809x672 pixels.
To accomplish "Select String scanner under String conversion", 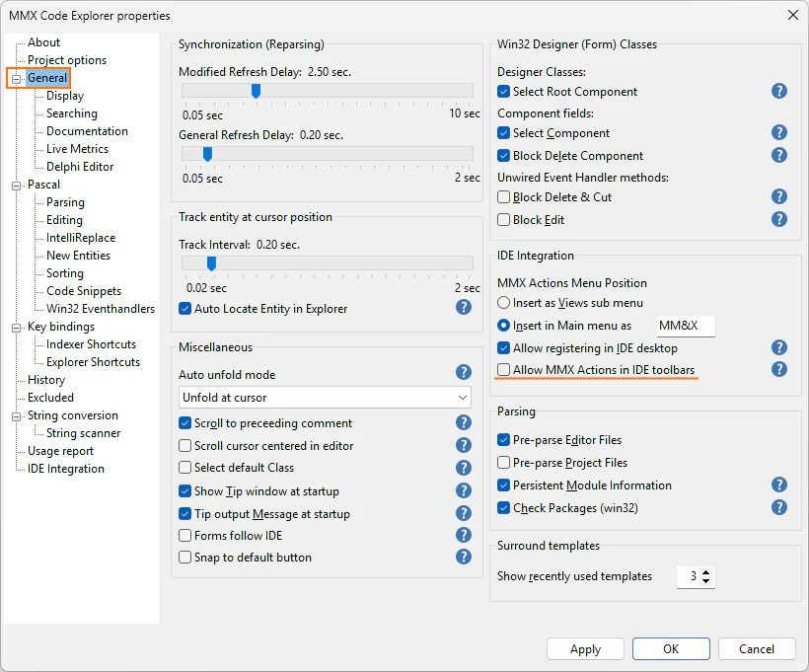I will click(83, 433).
